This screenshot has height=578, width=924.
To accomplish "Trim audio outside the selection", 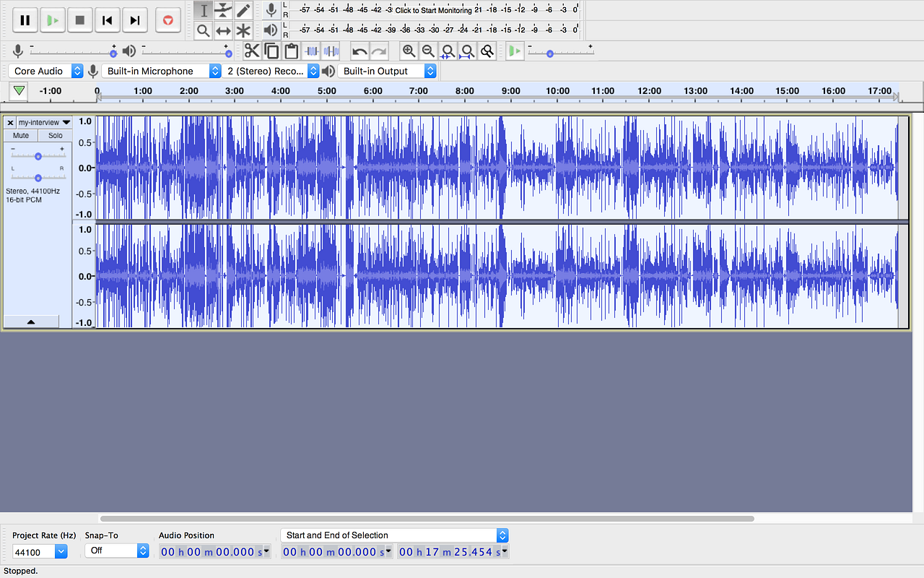I will 313,51.
